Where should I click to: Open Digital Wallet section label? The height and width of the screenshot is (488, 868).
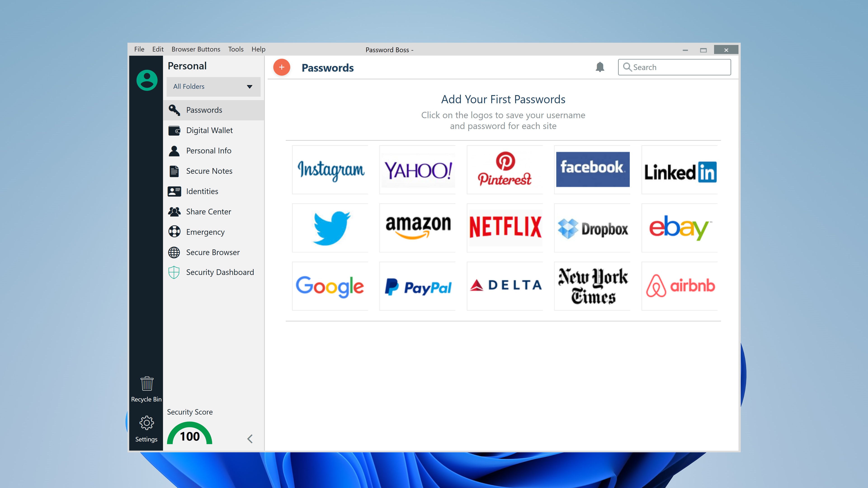point(210,130)
